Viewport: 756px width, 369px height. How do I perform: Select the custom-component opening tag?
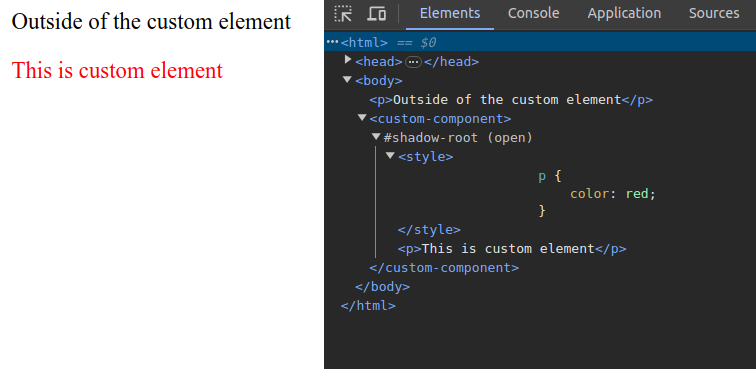[x=440, y=119]
